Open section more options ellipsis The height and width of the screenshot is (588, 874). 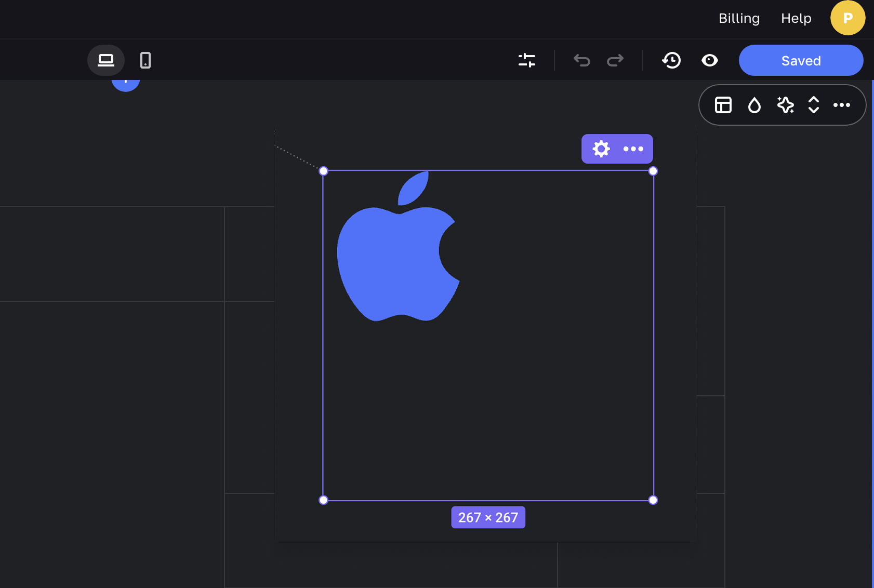(x=842, y=105)
